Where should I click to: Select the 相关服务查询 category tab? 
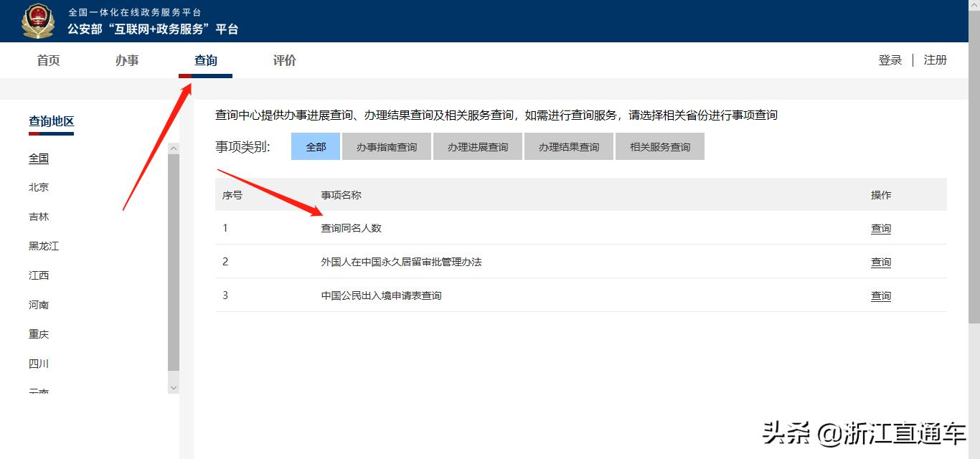click(659, 146)
